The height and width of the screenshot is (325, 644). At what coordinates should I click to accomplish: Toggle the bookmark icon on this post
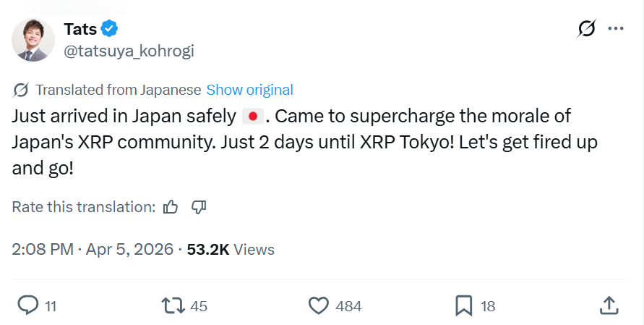[463, 305]
